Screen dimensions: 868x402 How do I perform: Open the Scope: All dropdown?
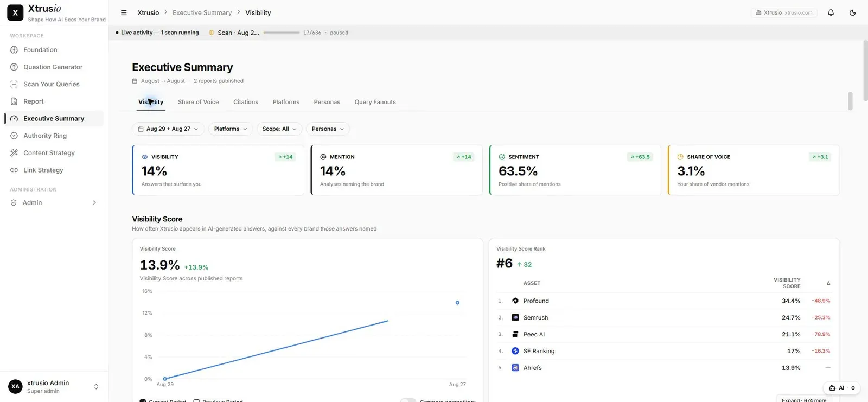click(279, 129)
